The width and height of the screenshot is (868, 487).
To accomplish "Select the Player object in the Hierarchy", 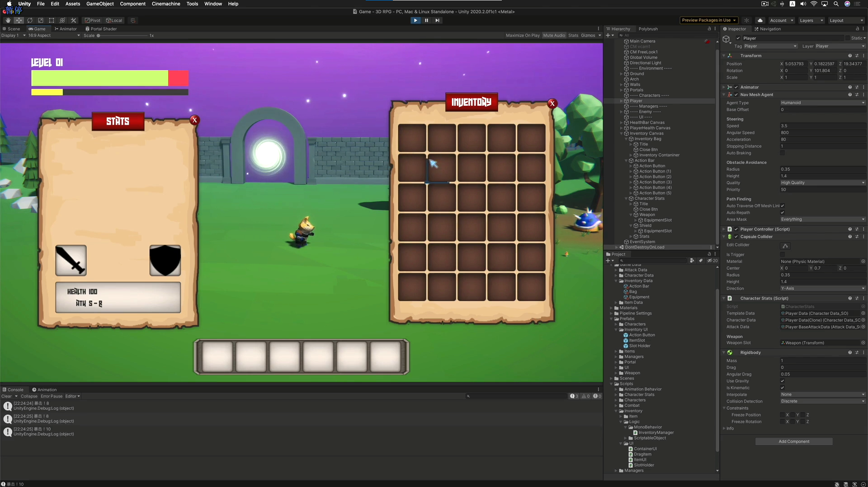I will [x=636, y=101].
